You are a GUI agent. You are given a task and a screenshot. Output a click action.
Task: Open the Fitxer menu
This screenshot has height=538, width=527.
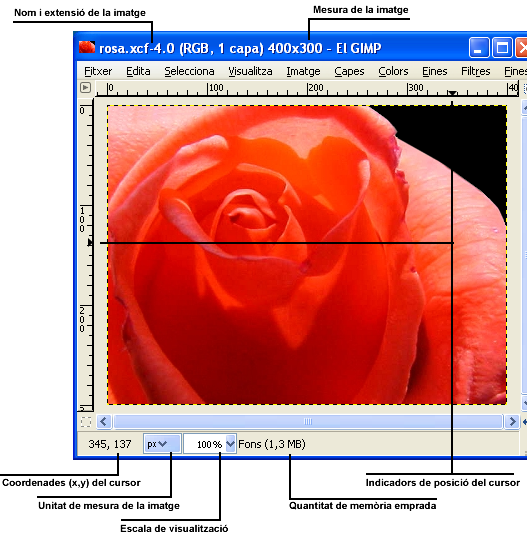click(98, 71)
